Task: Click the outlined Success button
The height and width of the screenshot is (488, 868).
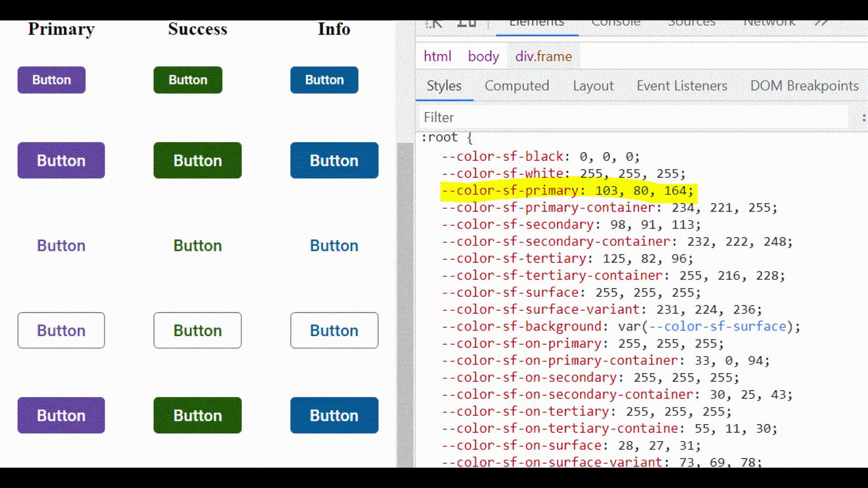Action: coord(198,330)
